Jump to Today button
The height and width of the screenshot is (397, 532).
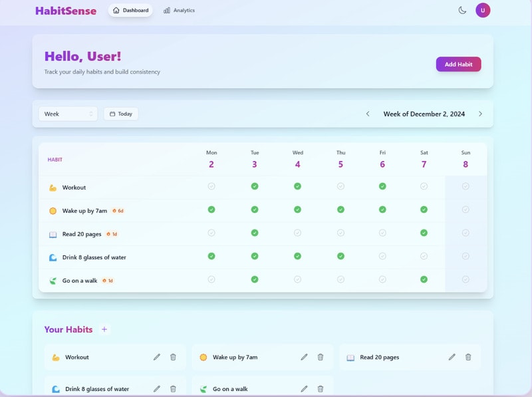121,114
